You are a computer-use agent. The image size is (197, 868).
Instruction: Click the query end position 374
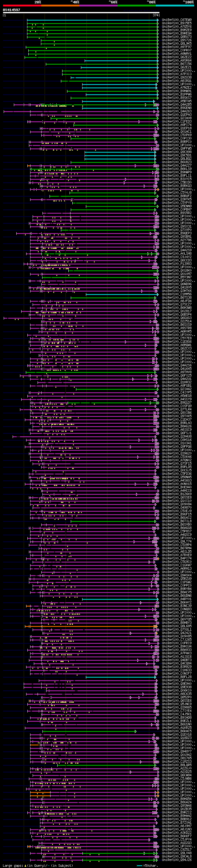point(155,15)
